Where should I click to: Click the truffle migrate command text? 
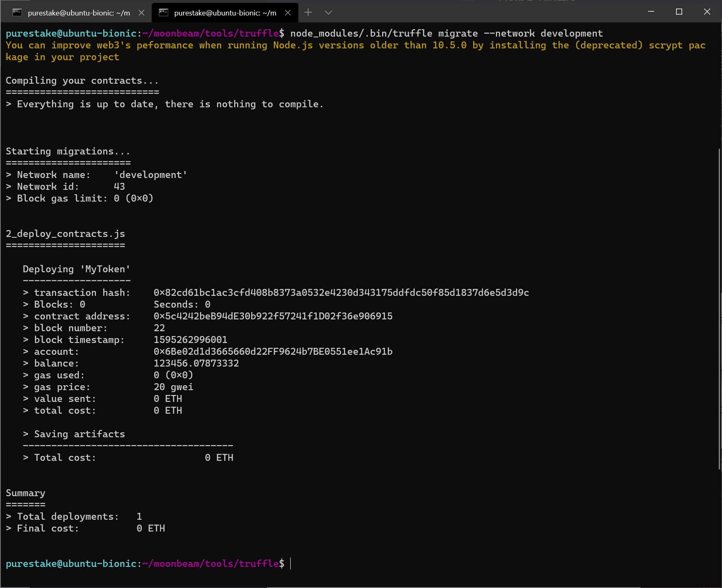[446, 33]
